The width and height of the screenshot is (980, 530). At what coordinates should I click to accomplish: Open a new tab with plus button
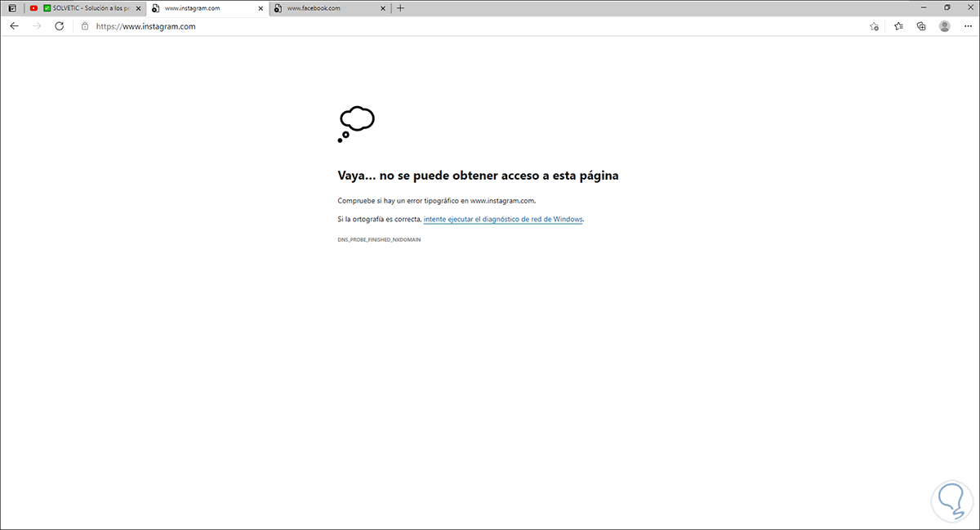pos(400,8)
